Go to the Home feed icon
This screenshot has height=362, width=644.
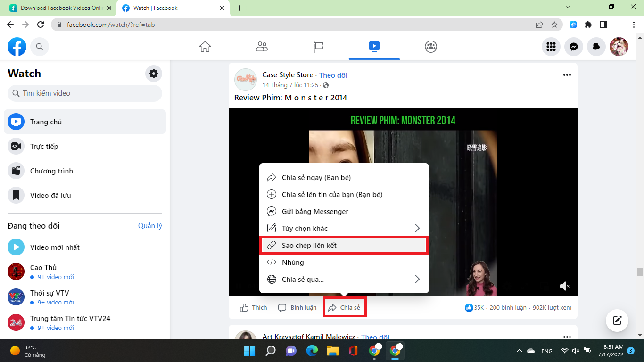pyautogui.click(x=205, y=47)
